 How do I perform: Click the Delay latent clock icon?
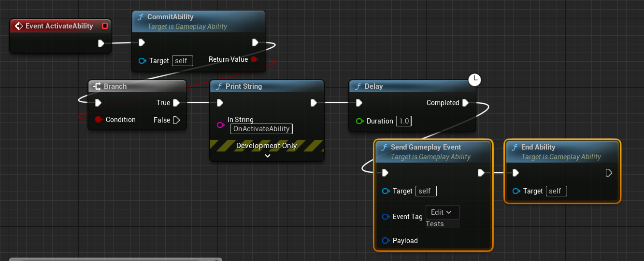(x=475, y=80)
